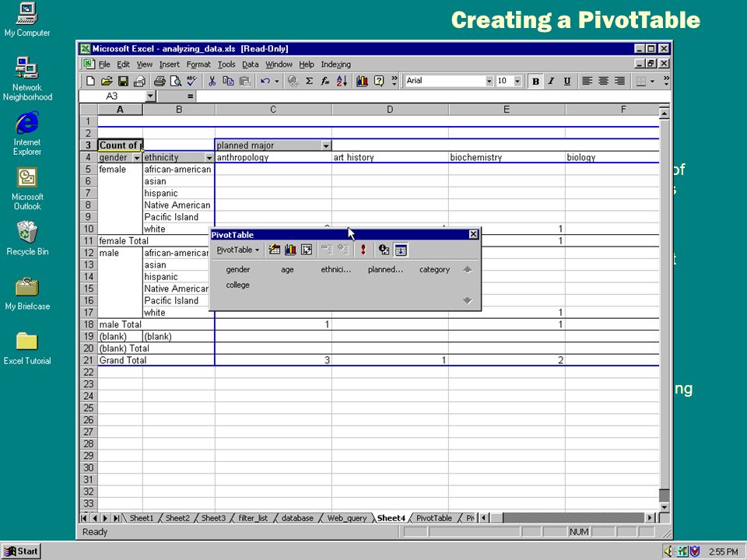
Task: Select the category field button in PivotTable toolbar
Action: [434, 270]
